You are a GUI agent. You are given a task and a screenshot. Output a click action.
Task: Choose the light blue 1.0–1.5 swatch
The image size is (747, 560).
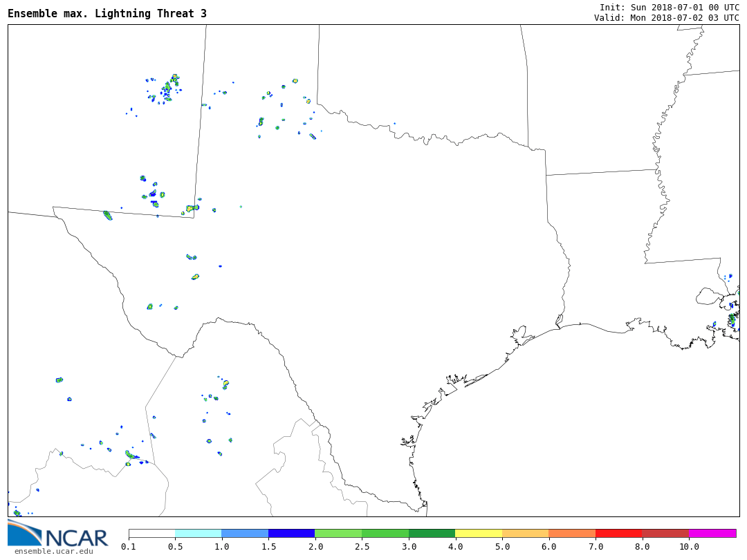245,534
